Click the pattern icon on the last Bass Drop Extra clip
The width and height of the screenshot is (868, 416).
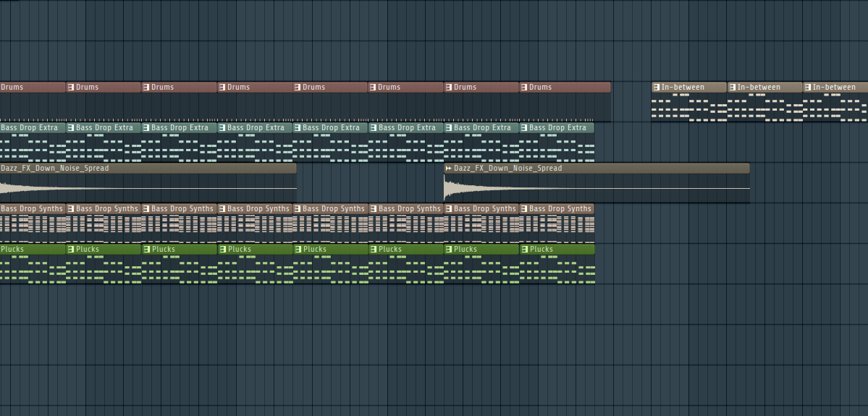click(x=524, y=128)
